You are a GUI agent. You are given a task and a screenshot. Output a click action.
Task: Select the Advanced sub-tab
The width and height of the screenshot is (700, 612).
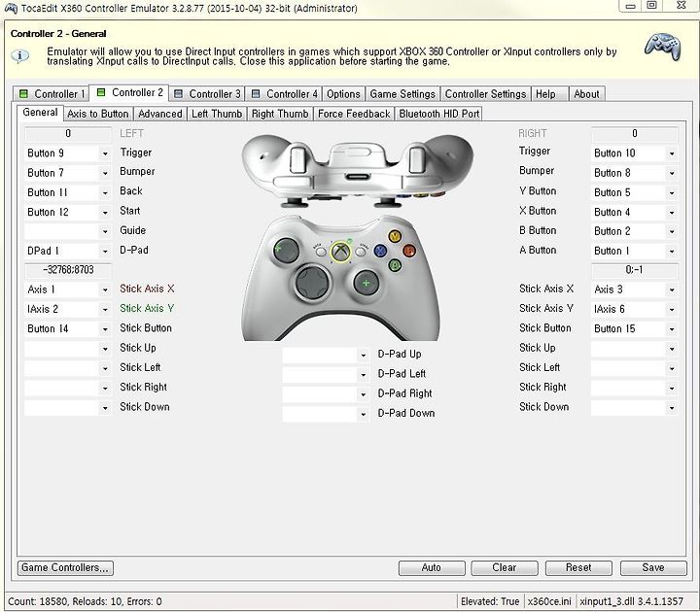tap(160, 114)
